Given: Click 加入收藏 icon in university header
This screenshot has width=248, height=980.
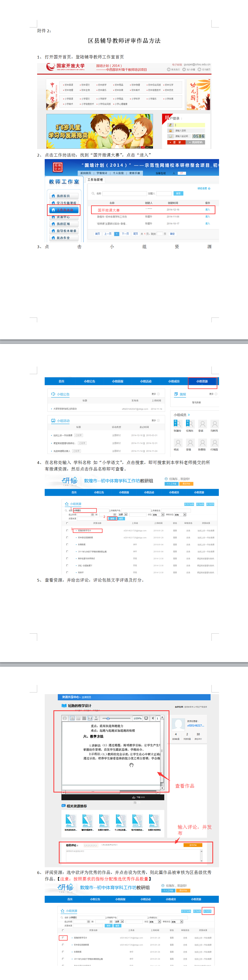Looking at the screenshot, I should pyautogui.click(x=184, y=70).
